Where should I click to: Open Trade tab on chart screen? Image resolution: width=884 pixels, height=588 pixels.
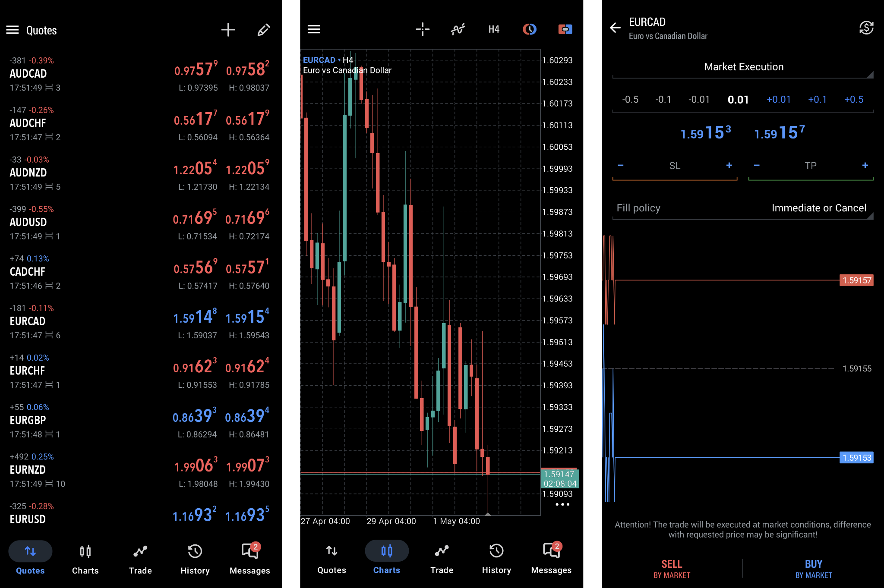442,559
